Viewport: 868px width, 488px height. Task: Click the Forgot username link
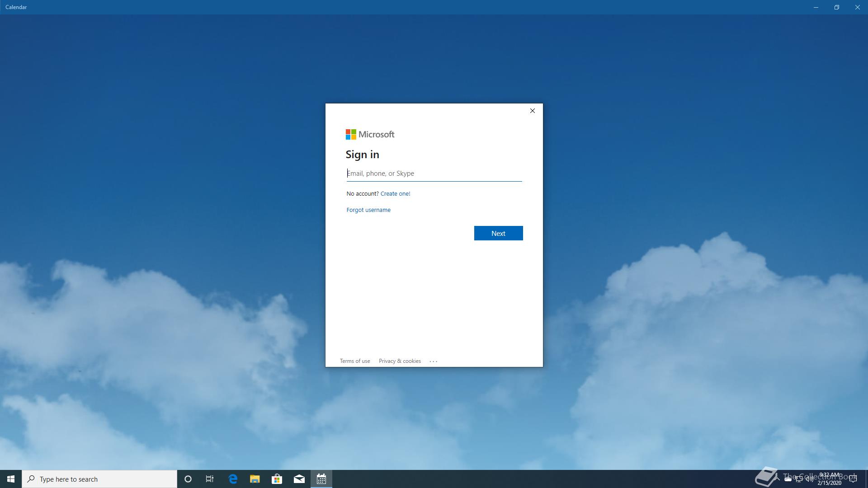pos(368,210)
